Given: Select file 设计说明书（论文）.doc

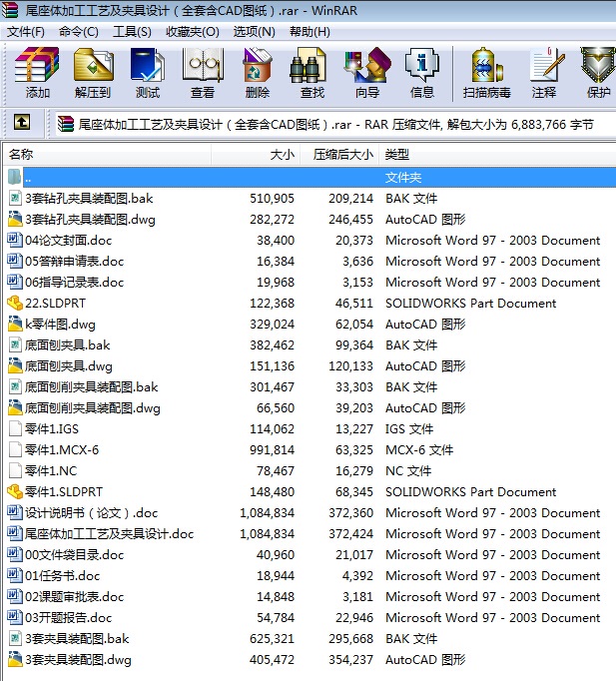Looking at the screenshot, I should 91,512.
